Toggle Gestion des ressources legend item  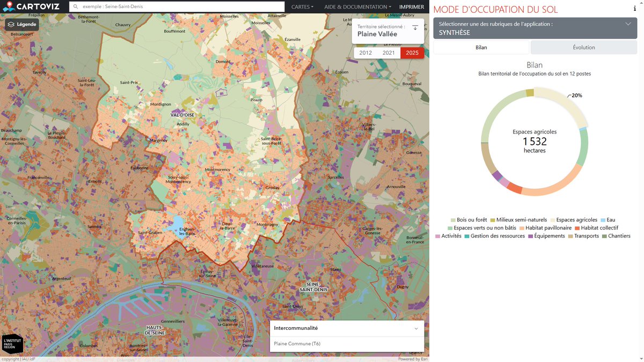pyautogui.click(x=494, y=236)
